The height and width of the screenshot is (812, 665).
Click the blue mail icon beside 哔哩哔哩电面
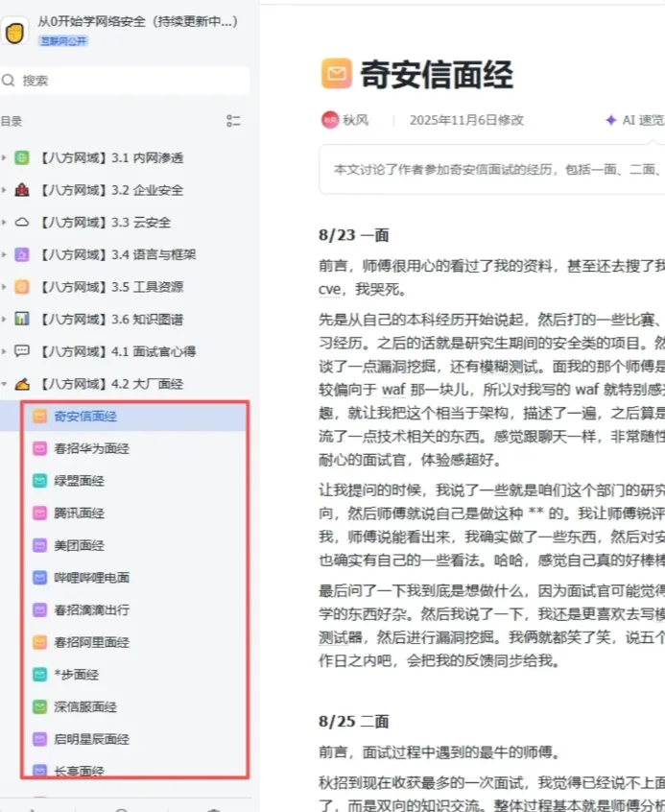(x=40, y=578)
